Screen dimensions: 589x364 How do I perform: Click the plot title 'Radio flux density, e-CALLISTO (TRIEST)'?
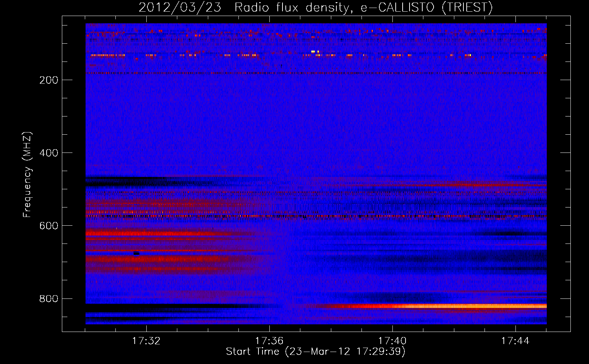pyautogui.click(x=364, y=7)
